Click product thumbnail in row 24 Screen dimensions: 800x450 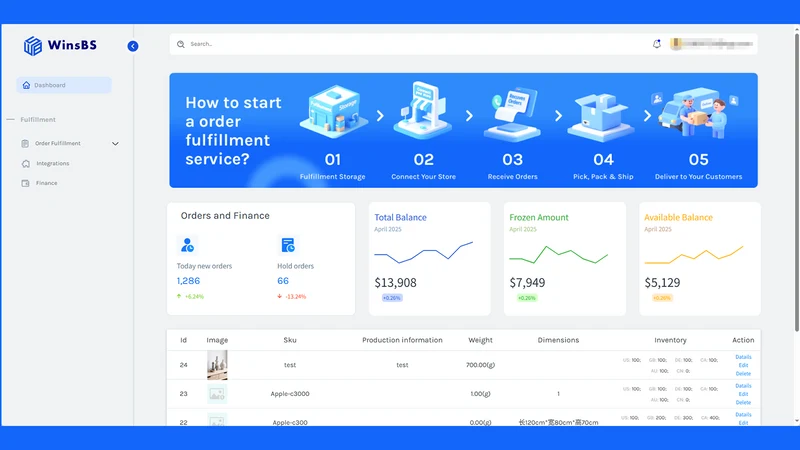pos(217,365)
